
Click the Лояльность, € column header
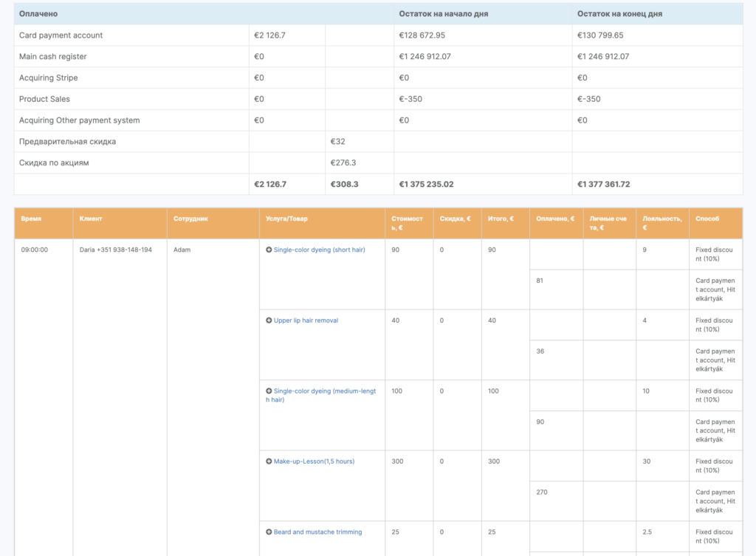click(662, 223)
